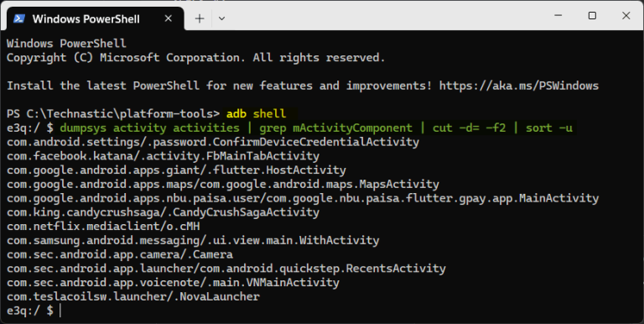Maximize the terminal window
The image size is (644, 324).
tap(592, 16)
